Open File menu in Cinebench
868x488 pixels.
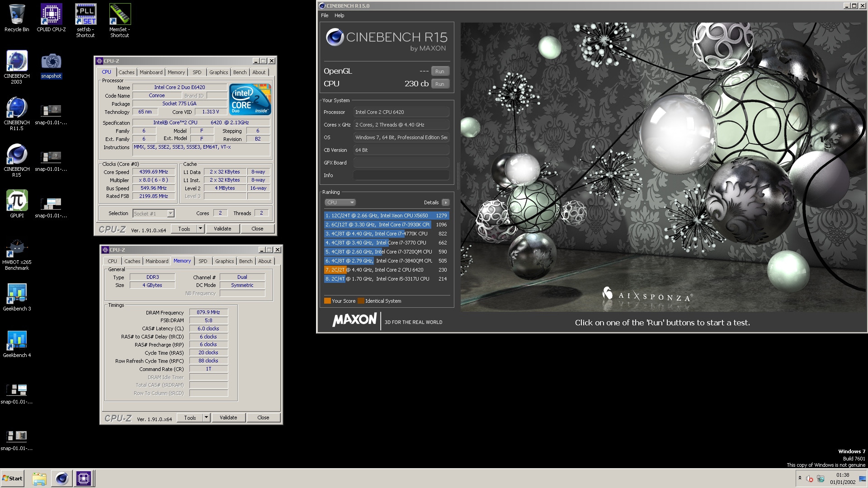tap(325, 15)
